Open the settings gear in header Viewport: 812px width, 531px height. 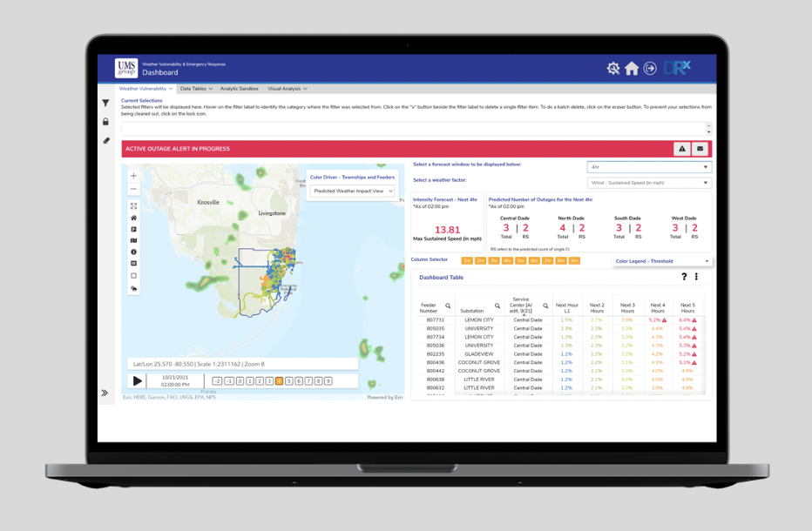click(613, 69)
